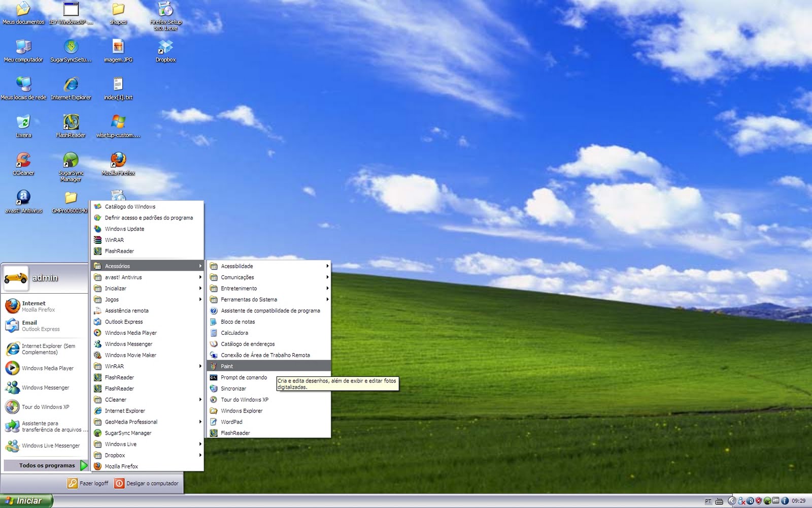Click the Windows Messenger tray icon
The image size is (812, 508).
pyautogui.click(x=741, y=501)
